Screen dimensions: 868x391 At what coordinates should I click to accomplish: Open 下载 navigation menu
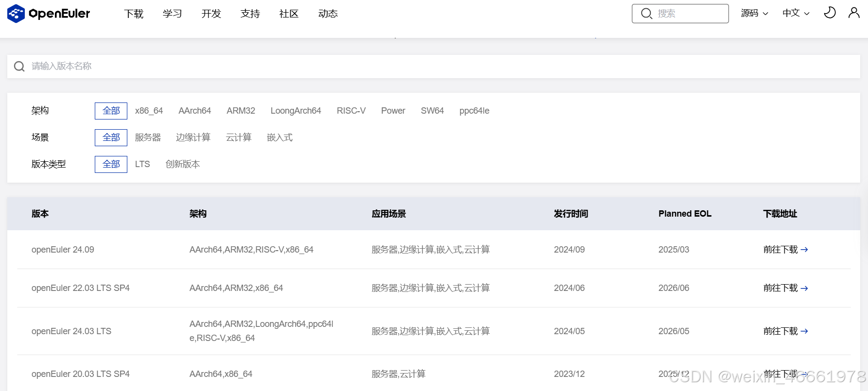[134, 14]
